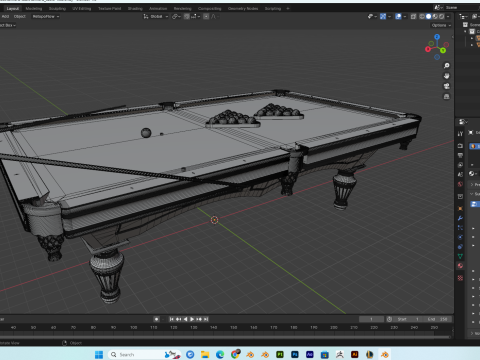480x360 pixels.
Task: Open the World properties tab
Action: 460,184
